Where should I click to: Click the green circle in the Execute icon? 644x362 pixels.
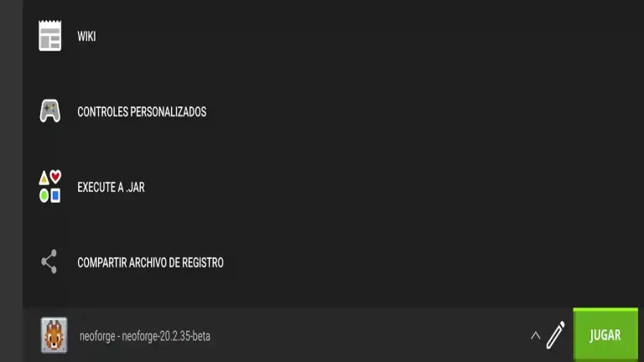coord(44,196)
